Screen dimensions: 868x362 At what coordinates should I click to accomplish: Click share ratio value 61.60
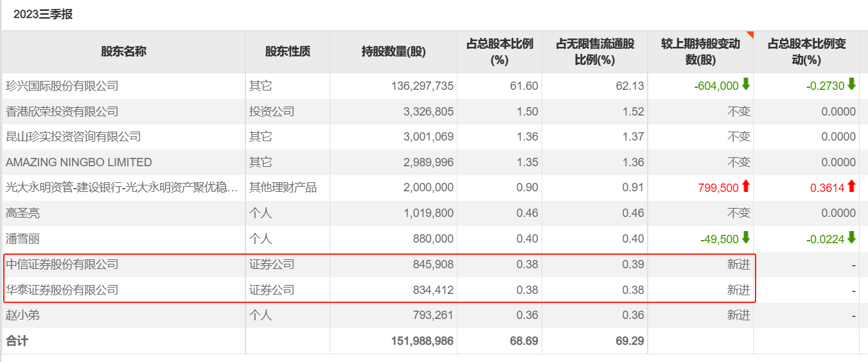click(527, 85)
